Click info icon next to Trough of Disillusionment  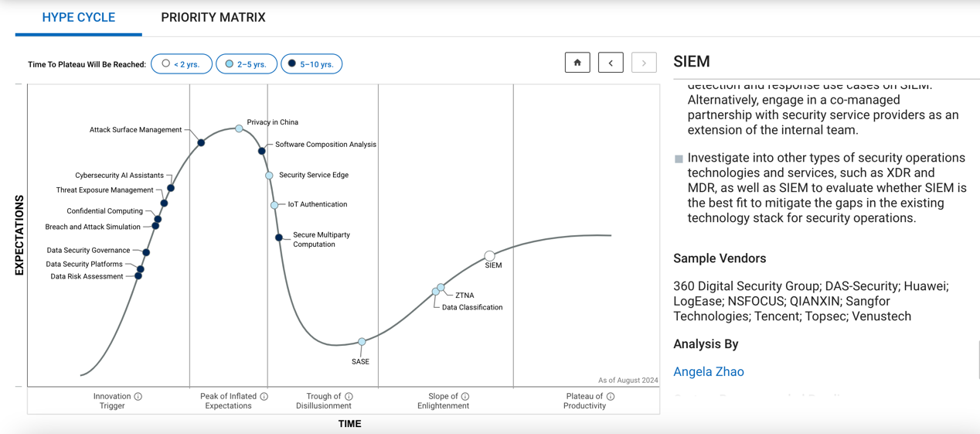(349, 397)
